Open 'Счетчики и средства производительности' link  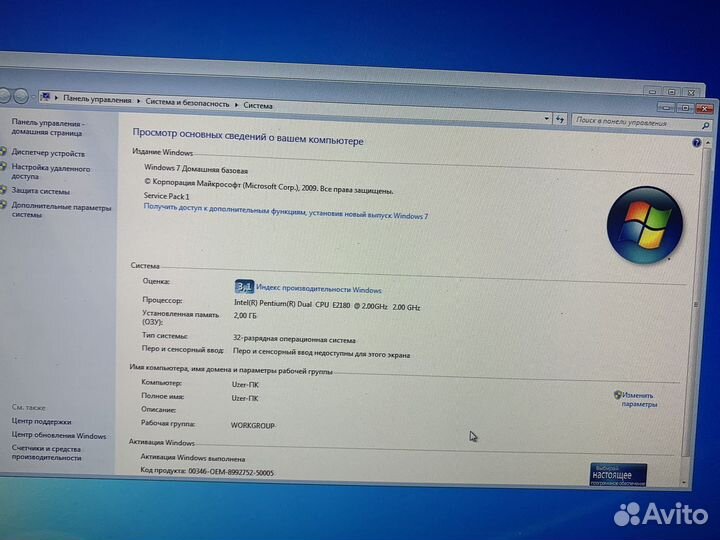coord(46,453)
